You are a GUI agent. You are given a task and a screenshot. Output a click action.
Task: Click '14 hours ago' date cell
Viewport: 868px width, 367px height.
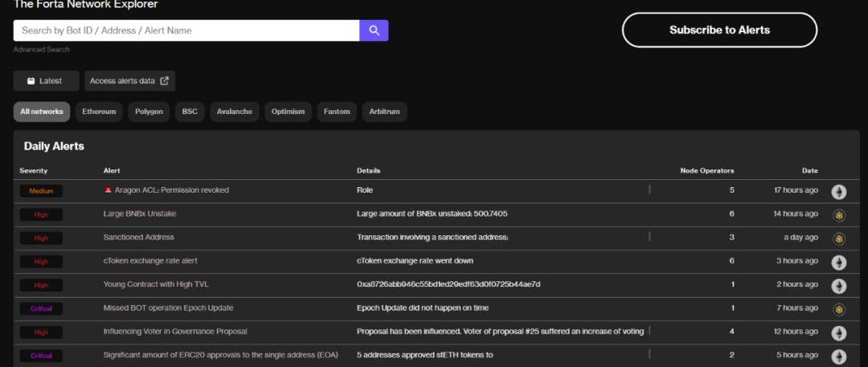(x=796, y=214)
